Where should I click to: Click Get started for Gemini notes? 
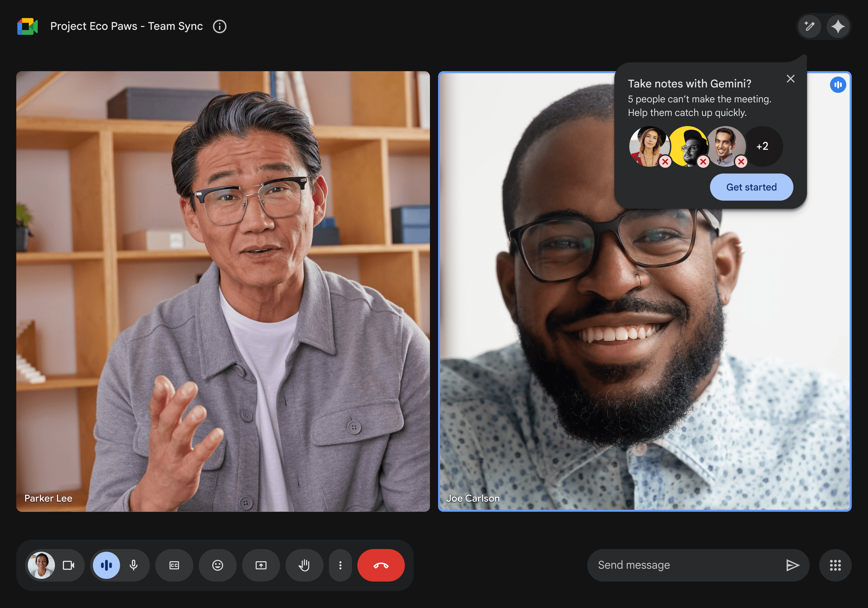point(751,187)
